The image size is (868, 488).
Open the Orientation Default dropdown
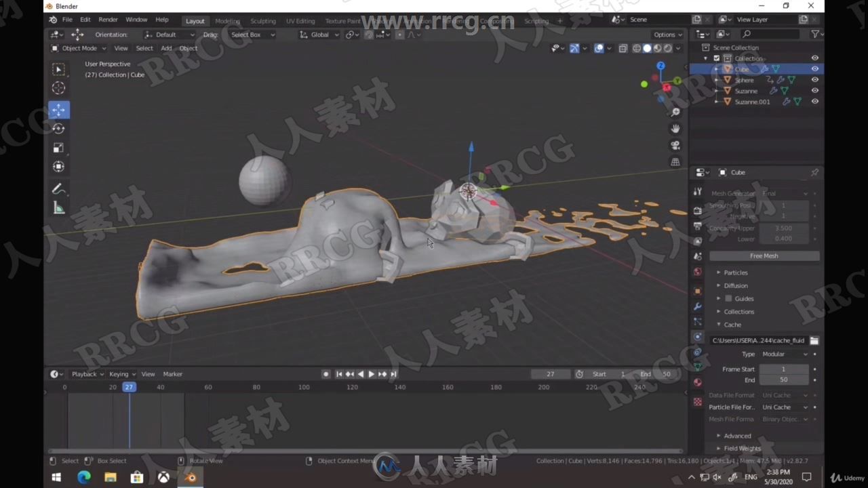point(170,35)
